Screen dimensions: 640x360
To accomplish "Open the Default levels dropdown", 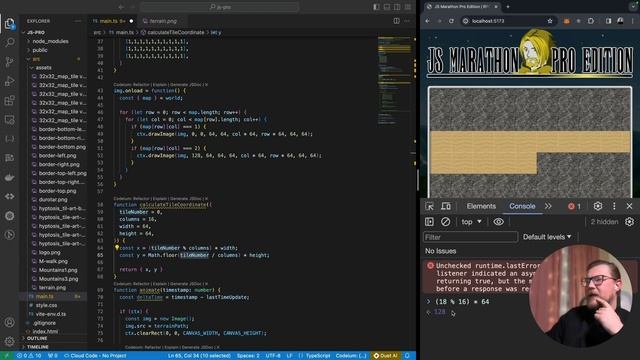I will pyautogui.click(x=547, y=237).
